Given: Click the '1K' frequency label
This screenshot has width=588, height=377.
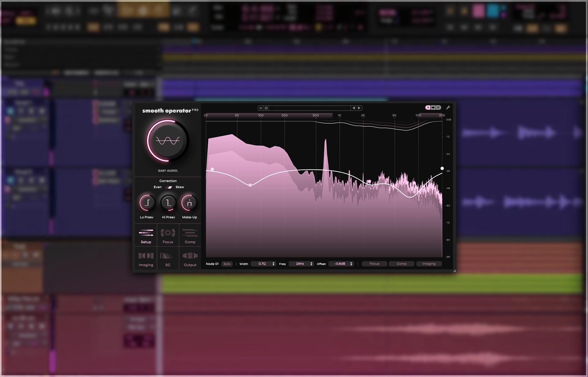Looking at the screenshot, I should (339, 116).
